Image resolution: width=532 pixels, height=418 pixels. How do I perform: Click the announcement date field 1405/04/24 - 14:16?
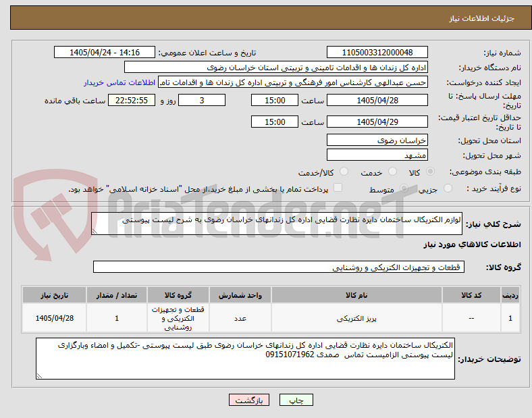105,53
